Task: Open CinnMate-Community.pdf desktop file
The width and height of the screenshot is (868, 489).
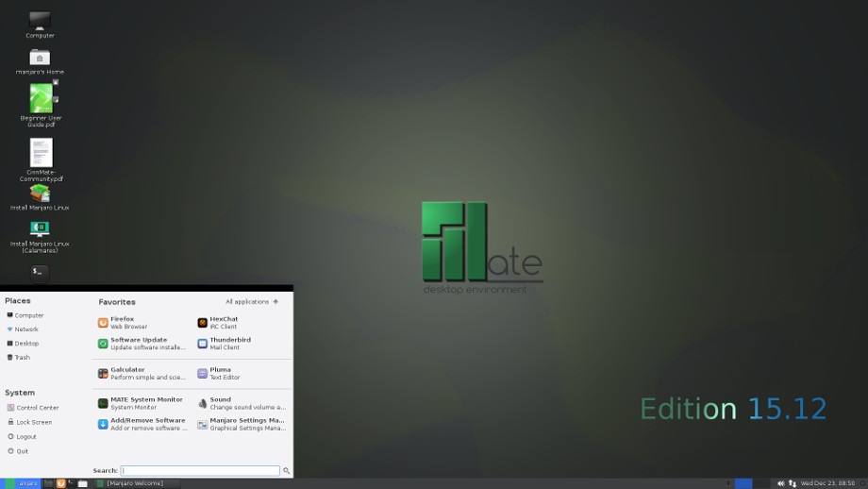Action: pyautogui.click(x=41, y=160)
